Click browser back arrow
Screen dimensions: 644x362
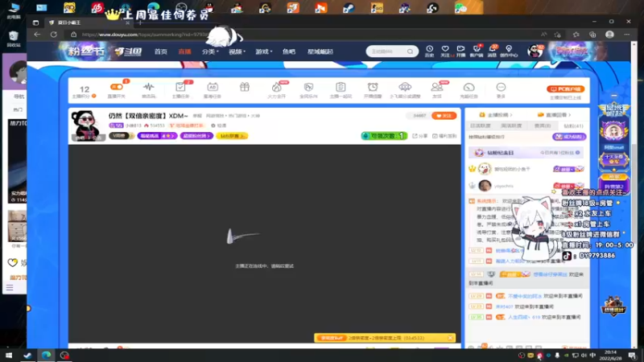(x=37, y=35)
